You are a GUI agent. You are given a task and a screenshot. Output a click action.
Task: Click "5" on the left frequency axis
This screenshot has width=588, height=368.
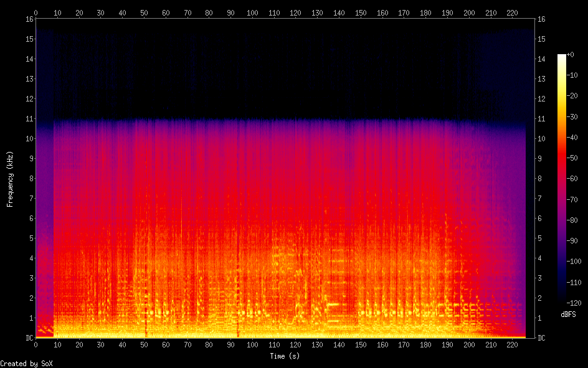click(x=32, y=238)
